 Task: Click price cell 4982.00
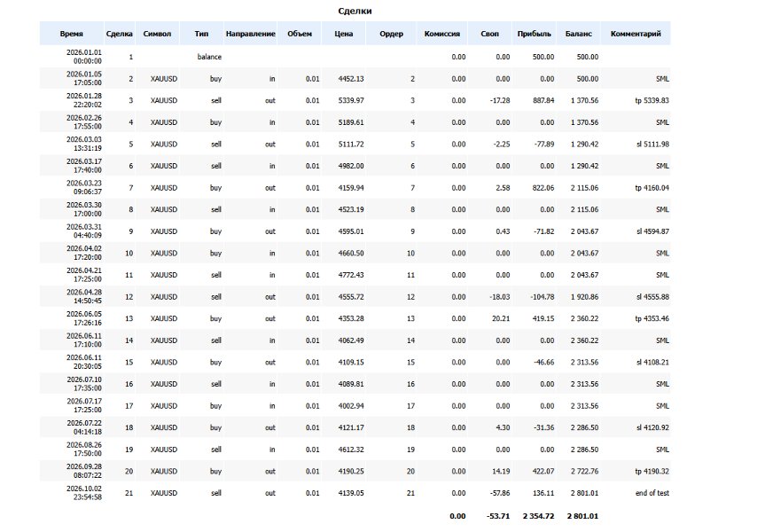(x=351, y=166)
